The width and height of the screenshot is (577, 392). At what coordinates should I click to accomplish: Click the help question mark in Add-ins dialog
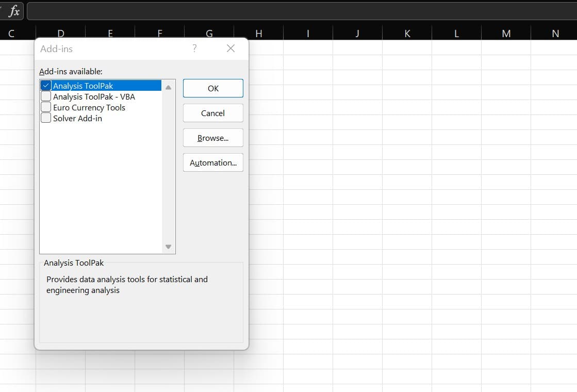[194, 48]
